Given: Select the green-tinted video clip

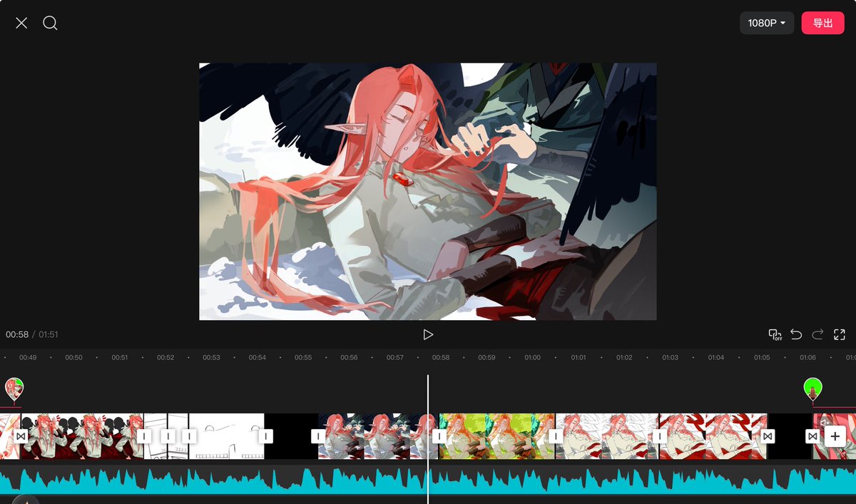Looking at the screenshot, I should [497, 436].
